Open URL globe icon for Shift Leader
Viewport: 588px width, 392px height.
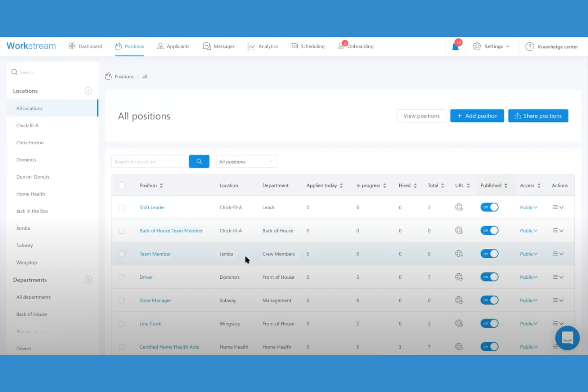(x=459, y=207)
